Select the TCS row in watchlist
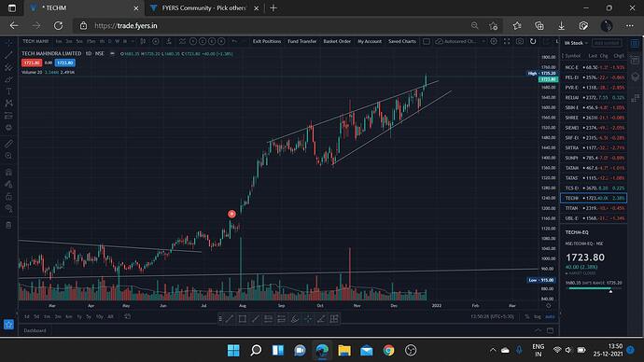This screenshot has height=362, width=644. coord(594,188)
